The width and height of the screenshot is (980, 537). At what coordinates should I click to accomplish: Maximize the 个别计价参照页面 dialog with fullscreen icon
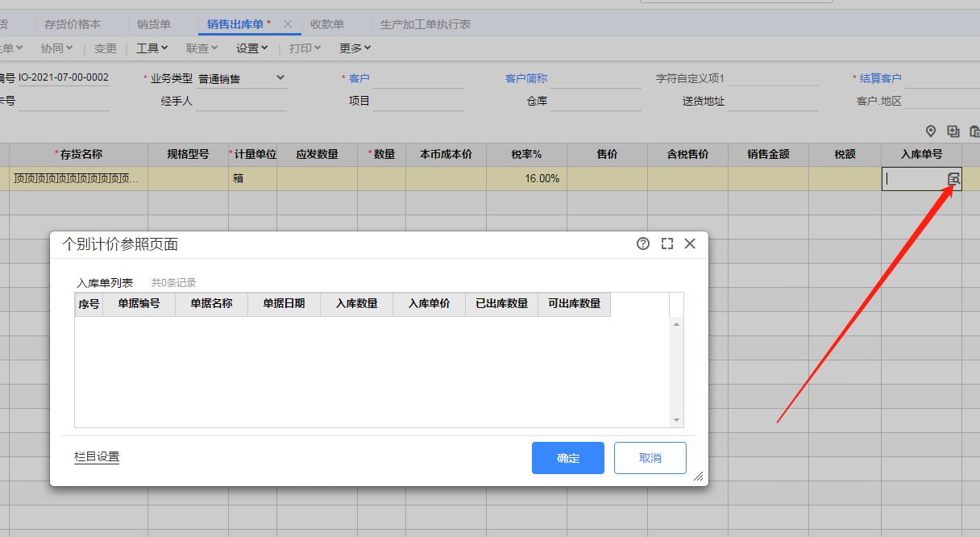[x=667, y=244]
